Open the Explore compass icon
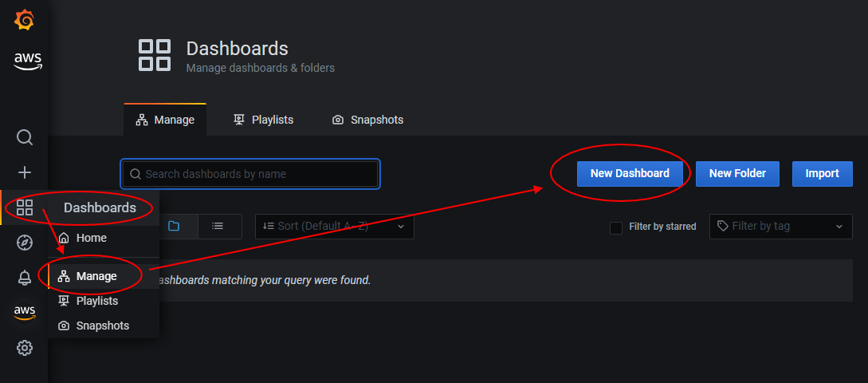This screenshot has height=383, width=868. pos(25,243)
